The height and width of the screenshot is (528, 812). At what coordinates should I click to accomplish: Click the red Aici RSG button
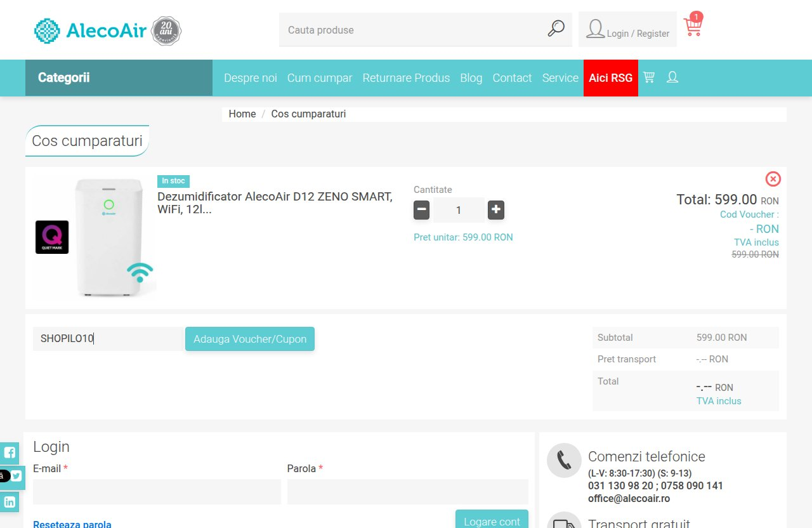point(611,77)
